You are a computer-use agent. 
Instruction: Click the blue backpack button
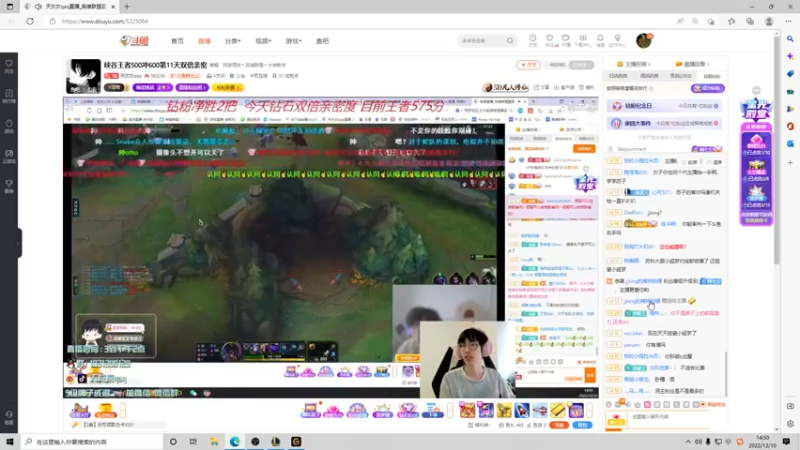pyautogui.click(x=582, y=425)
